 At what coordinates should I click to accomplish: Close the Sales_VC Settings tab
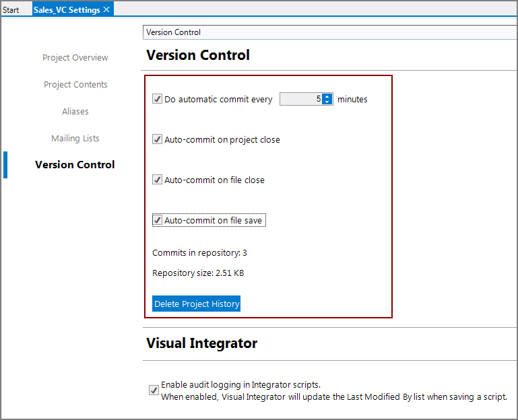(x=106, y=10)
